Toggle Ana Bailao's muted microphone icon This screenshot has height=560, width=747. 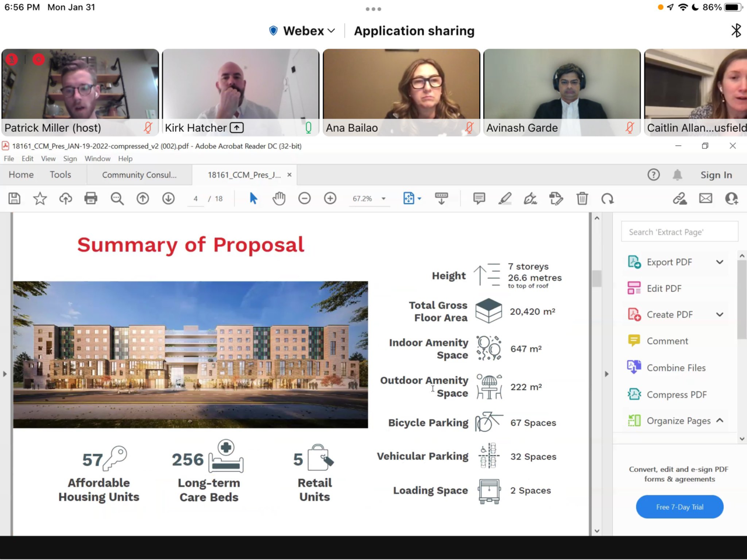469,127
